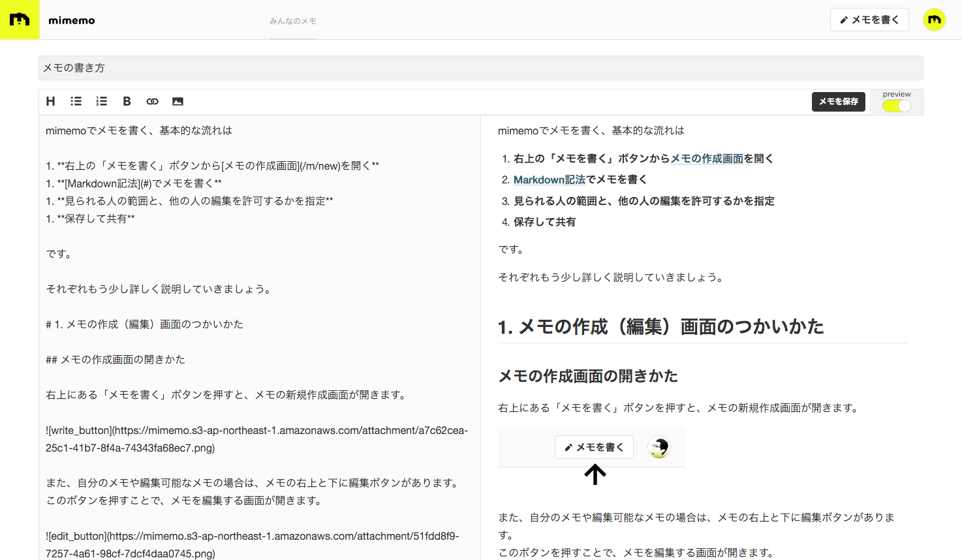Screen dimensions: 962x560
Task: Click the 'preview' label above the switch
Action: pos(897,94)
